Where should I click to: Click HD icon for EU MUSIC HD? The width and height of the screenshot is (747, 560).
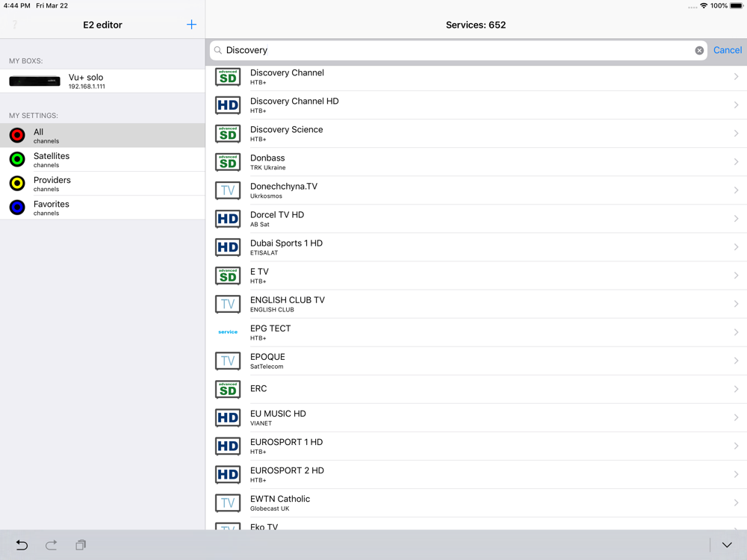click(x=228, y=418)
